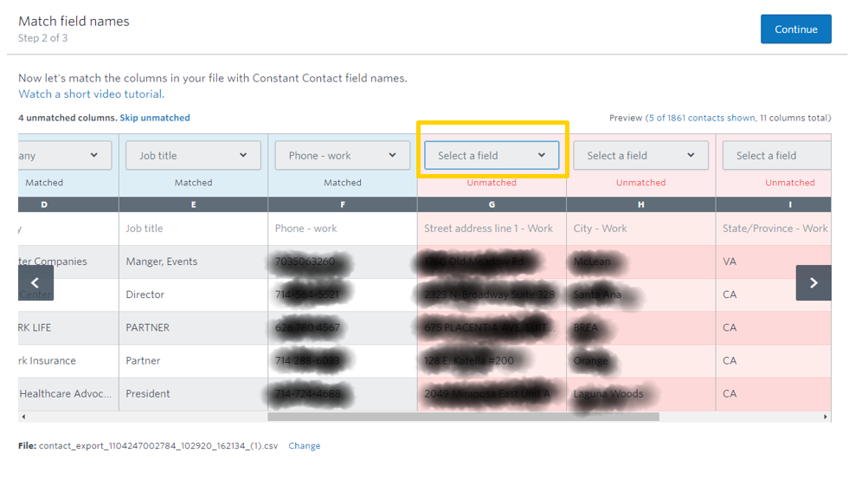Click the Matched label under Phone - work dropdown
868x479 pixels.
point(343,183)
